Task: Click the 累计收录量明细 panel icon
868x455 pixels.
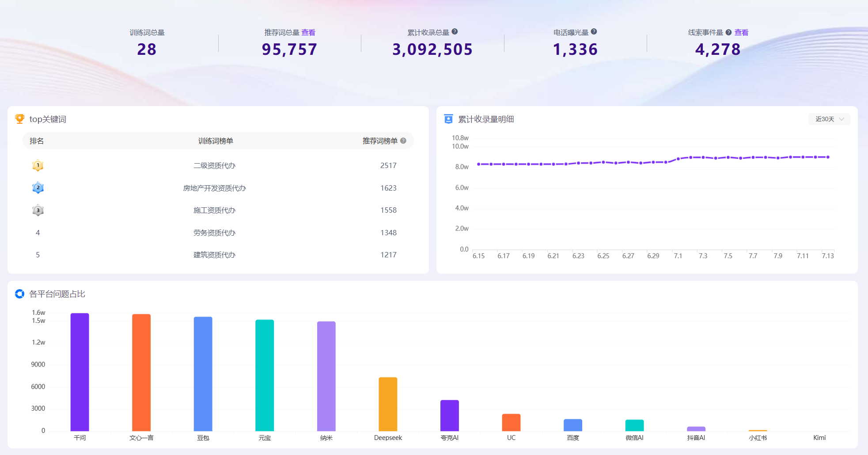Action: (448, 119)
